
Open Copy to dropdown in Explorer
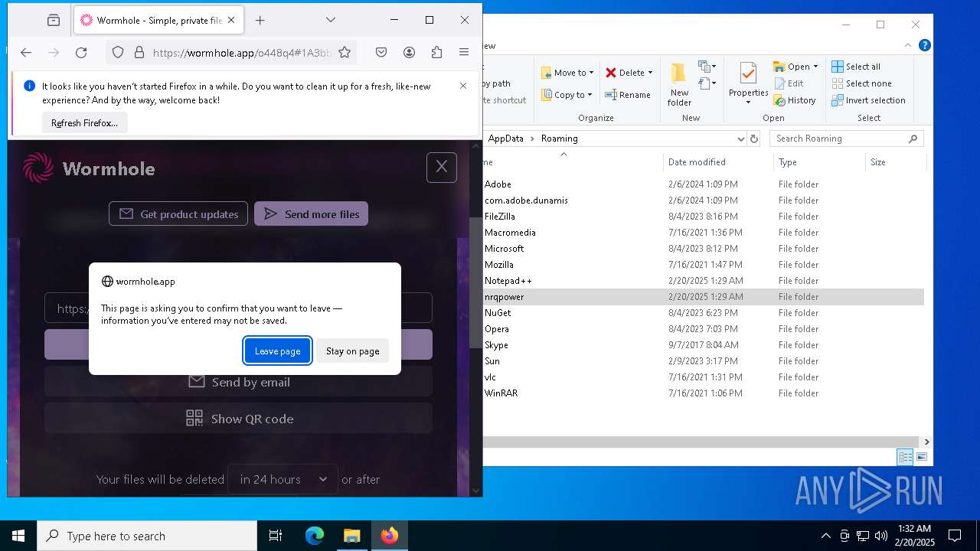567,95
